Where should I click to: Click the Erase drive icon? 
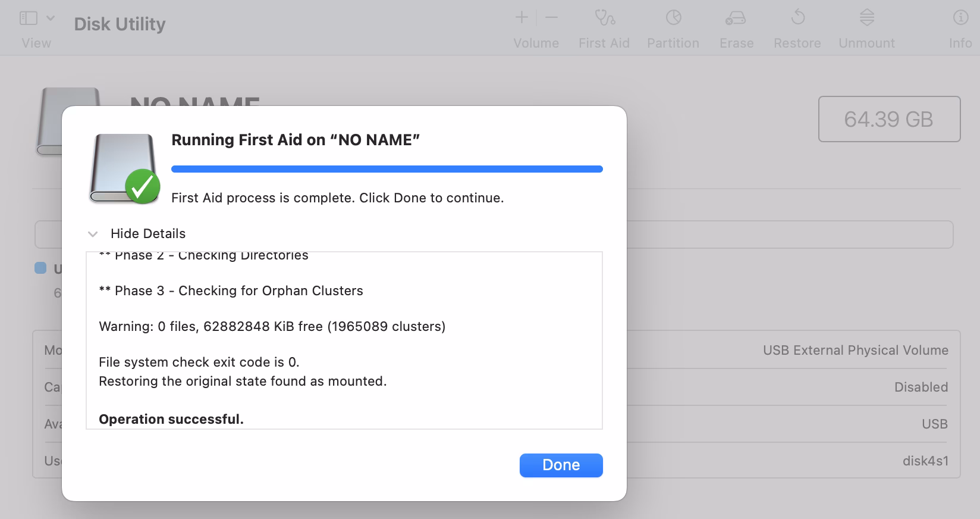tap(736, 18)
